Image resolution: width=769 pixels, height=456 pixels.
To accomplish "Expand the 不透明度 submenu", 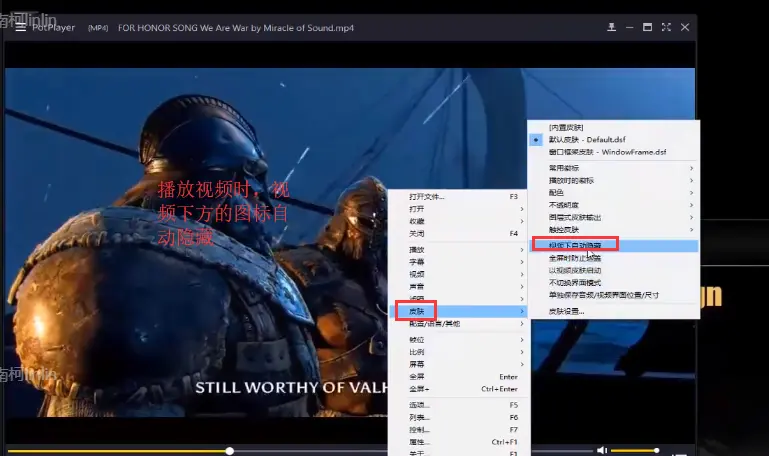I will [x=614, y=205].
